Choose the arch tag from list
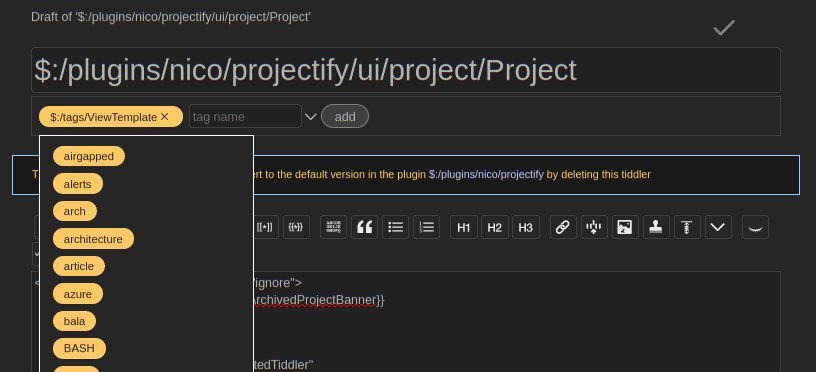The image size is (816, 372). (x=74, y=211)
